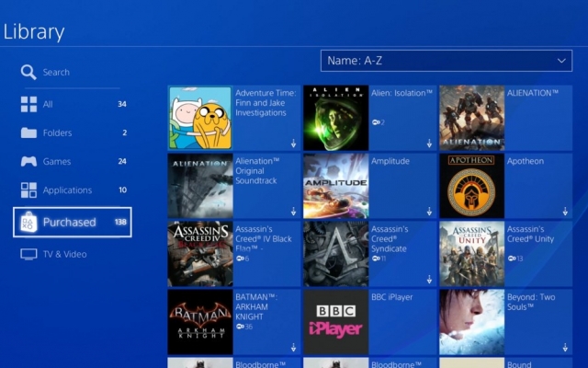Click 'Alien: Isolation™' title text
The image size is (588, 368).
[x=401, y=93]
